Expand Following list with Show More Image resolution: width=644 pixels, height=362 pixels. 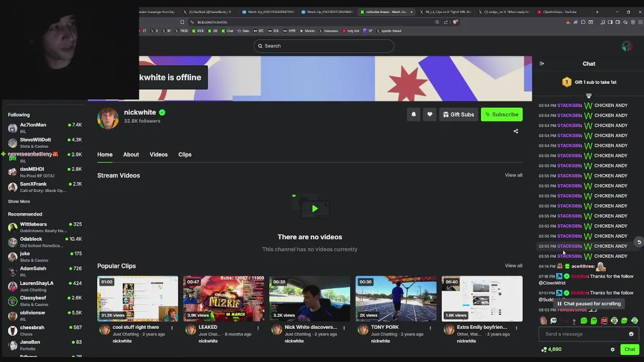pyautogui.click(x=19, y=202)
